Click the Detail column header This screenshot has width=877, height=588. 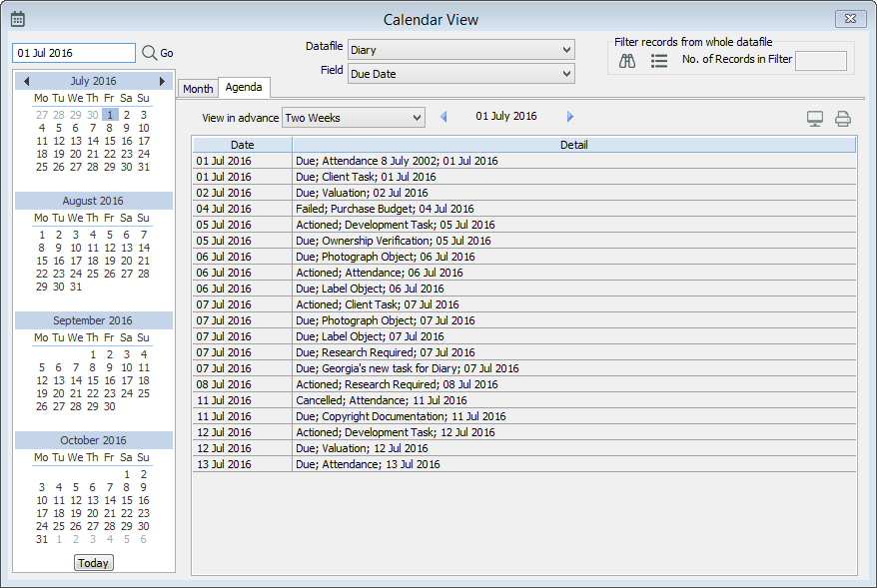coord(574,145)
